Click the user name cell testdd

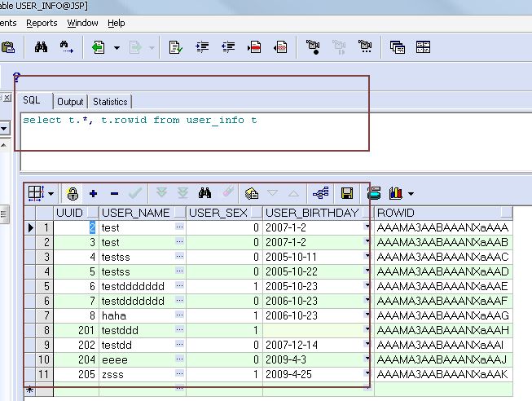click(x=143, y=345)
